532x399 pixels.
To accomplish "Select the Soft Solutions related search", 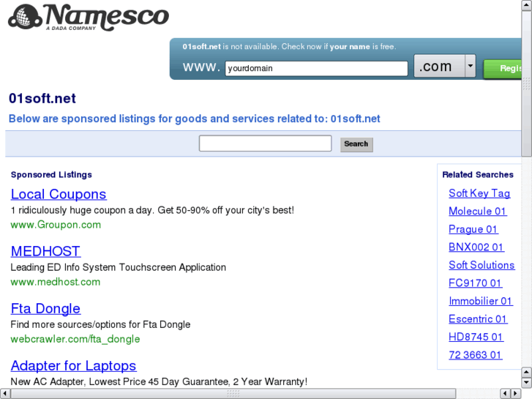I will [x=482, y=265].
